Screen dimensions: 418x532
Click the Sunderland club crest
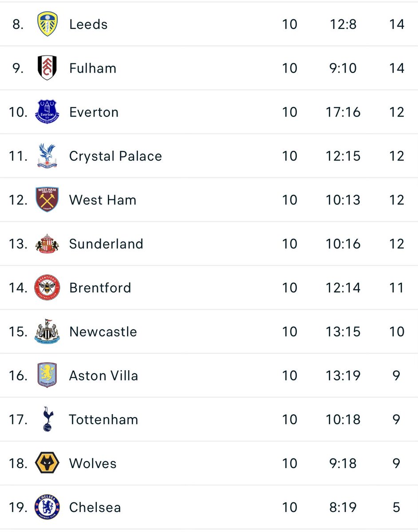click(x=47, y=243)
